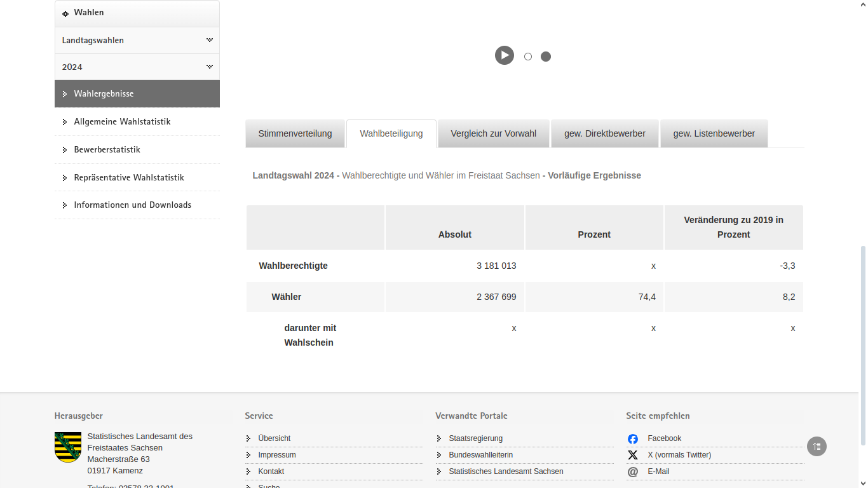The height and width of the screenshot is (488, 868).
Task: Click the Wahlberechtigte row label
Action: tap(294, 266)
